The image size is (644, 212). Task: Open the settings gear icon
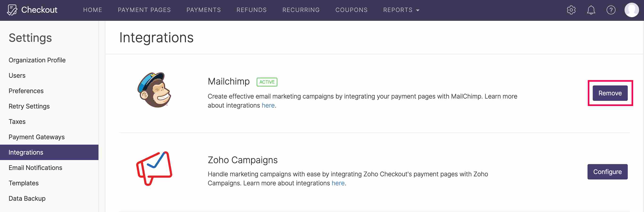[x=571, y=10]
